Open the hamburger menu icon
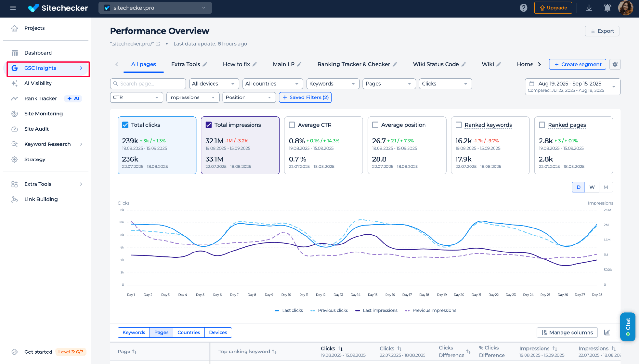 13,8
